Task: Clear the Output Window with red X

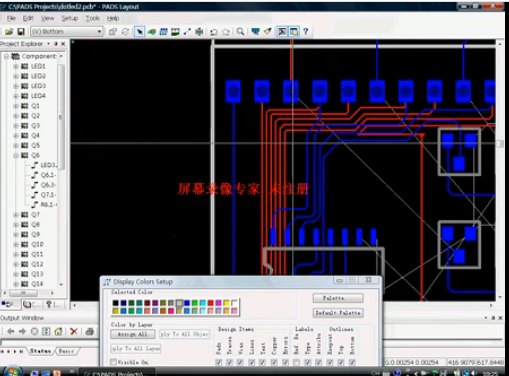Action: tap(74, 331)
